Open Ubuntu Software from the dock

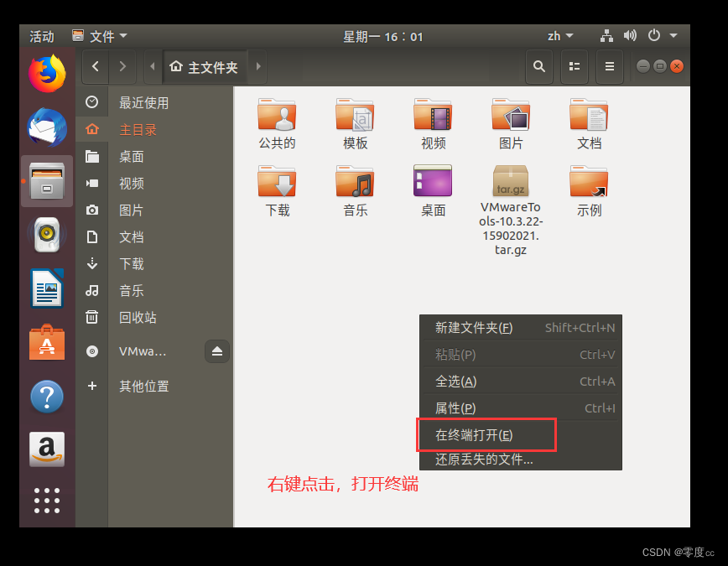(x=46, y=342)
